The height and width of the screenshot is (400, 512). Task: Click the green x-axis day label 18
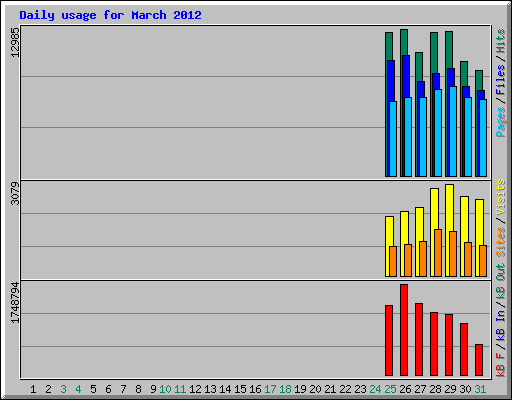coord(285,389)
